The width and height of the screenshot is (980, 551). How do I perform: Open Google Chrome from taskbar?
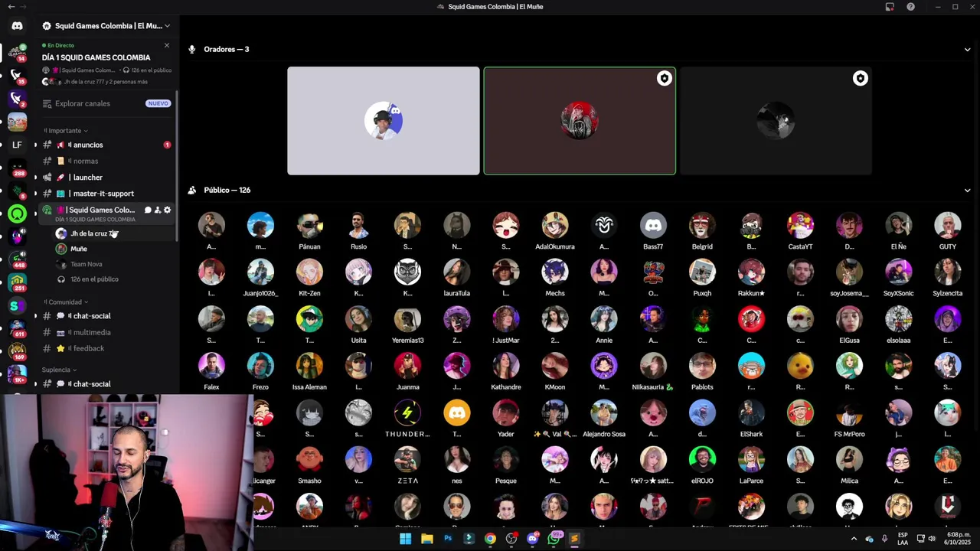490,539
